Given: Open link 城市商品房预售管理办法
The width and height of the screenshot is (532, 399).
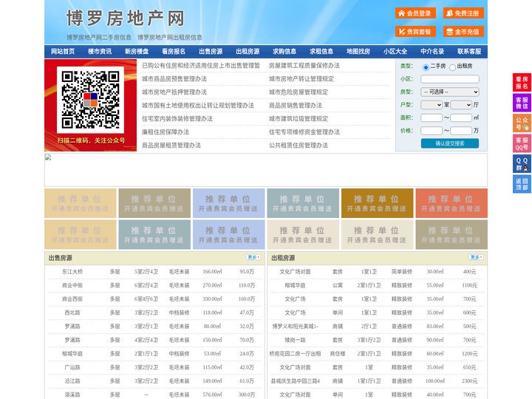Looking at the screenshot, I should click(174, 79).
